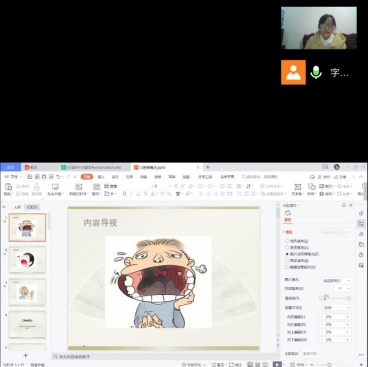The width and height of the screenshot is (368, 367).
Task: Click the Apply to All button
Action: click(x=291, y=353)
